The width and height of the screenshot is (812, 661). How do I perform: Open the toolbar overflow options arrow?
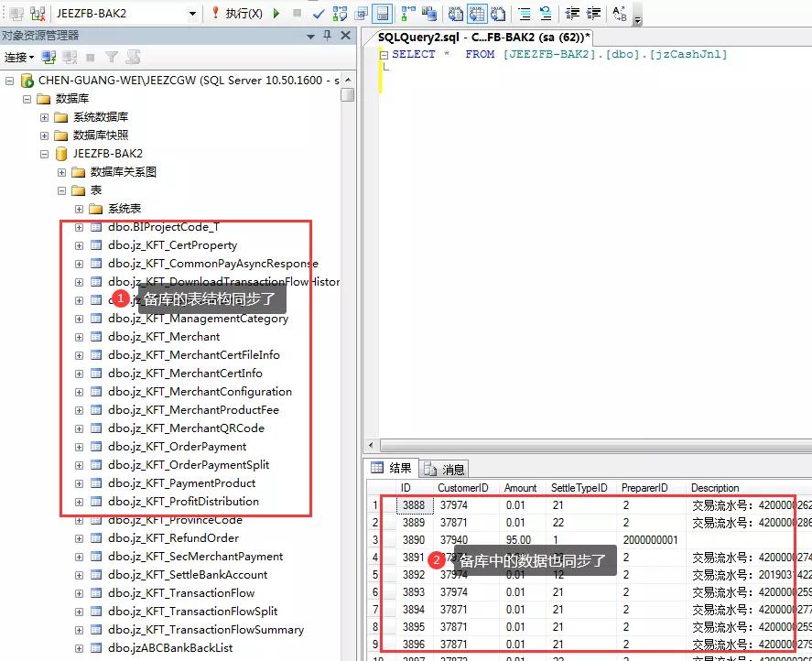click(638, 20)
